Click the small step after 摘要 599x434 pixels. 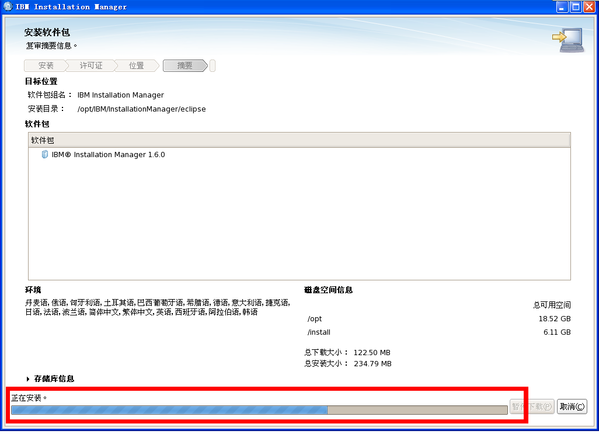click(x=213, y=66)
